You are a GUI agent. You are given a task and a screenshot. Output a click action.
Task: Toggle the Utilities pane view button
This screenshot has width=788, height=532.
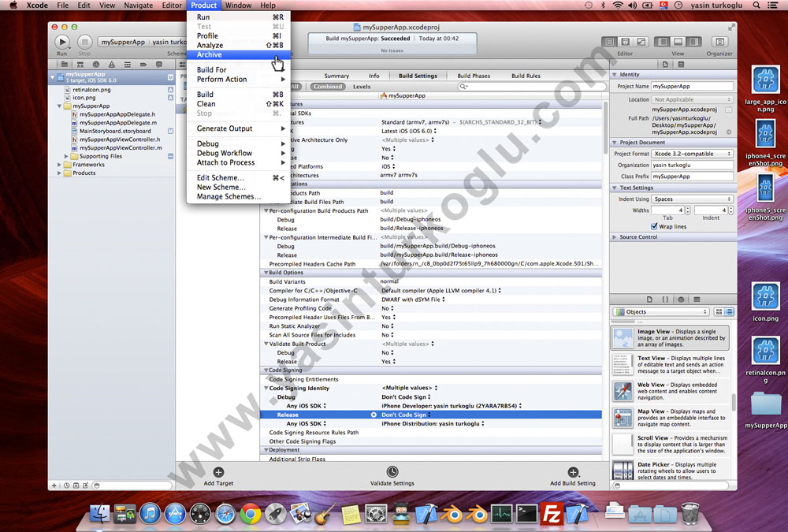tap(693, 42)
